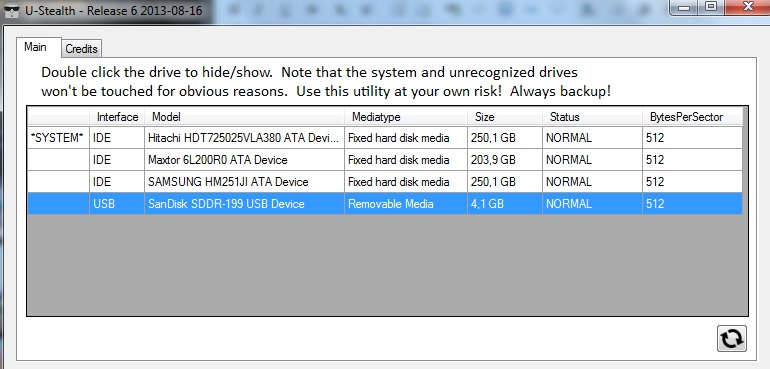Click the 203,9 GB size cell
The height and width of the screenshot is (369, 770).
505,160
